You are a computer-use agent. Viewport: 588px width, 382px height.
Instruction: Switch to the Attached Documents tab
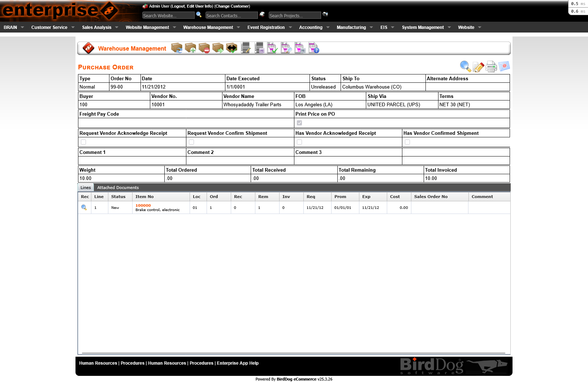pyautogui.click(x=118, y=188)
